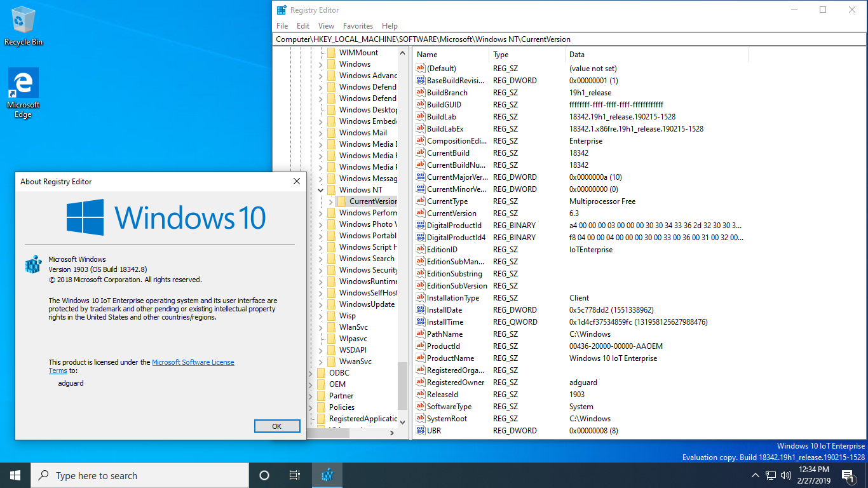Open Cortana circle icon on taskbar
The image size is (868, 488).
[x=264, y=475]
